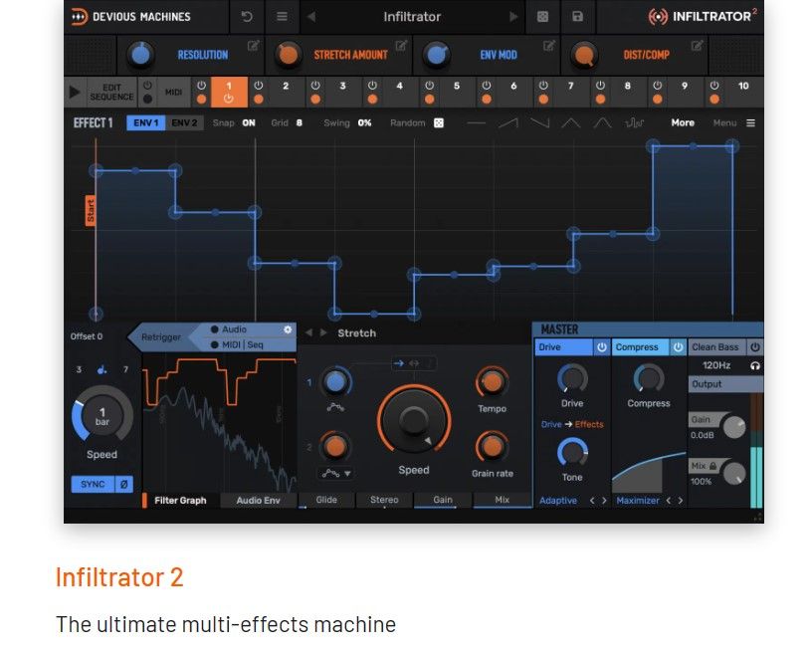The height and width of the screenshot is (653, 812).
Task: Click the dotted note icon above Speed knob
Action: pos(102,369)
